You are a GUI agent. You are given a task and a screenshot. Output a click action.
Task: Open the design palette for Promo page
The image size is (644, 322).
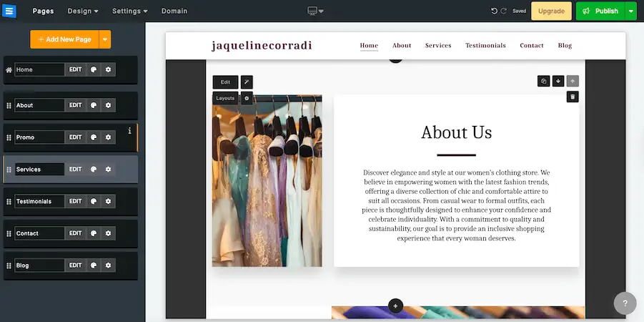[94, 137]
